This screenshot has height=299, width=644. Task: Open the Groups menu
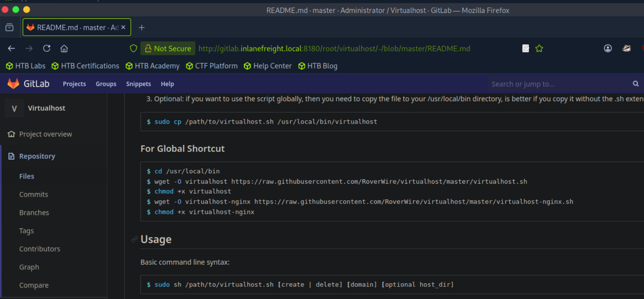106,84
